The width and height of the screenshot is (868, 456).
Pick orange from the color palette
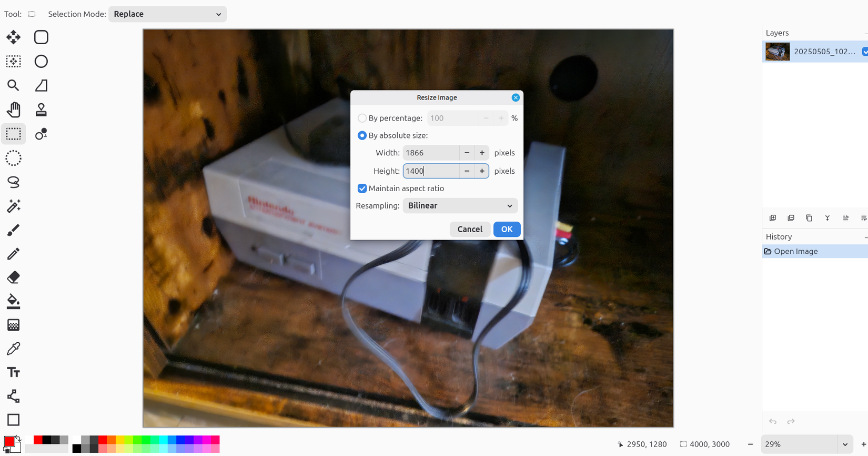tap(112, 440)
